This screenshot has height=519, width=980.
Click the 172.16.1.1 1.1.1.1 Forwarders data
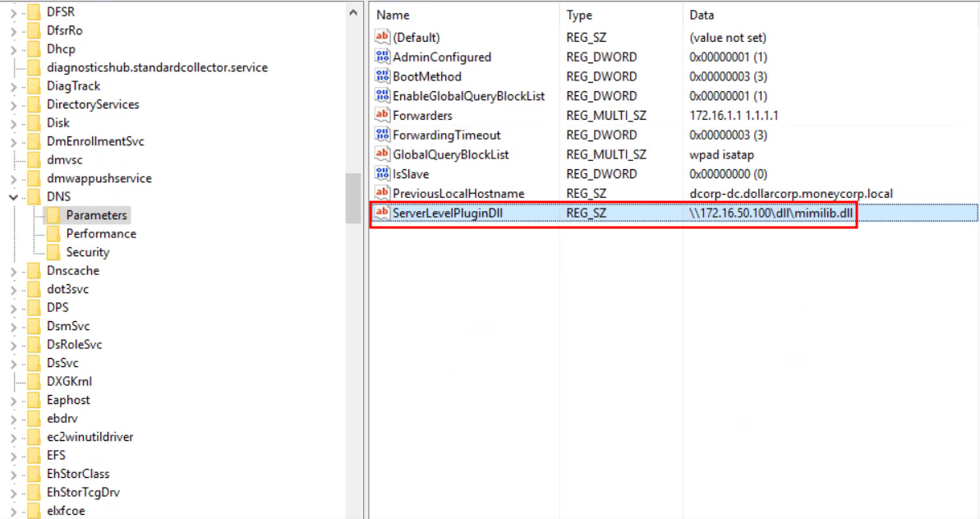click(x=734, y=116)
